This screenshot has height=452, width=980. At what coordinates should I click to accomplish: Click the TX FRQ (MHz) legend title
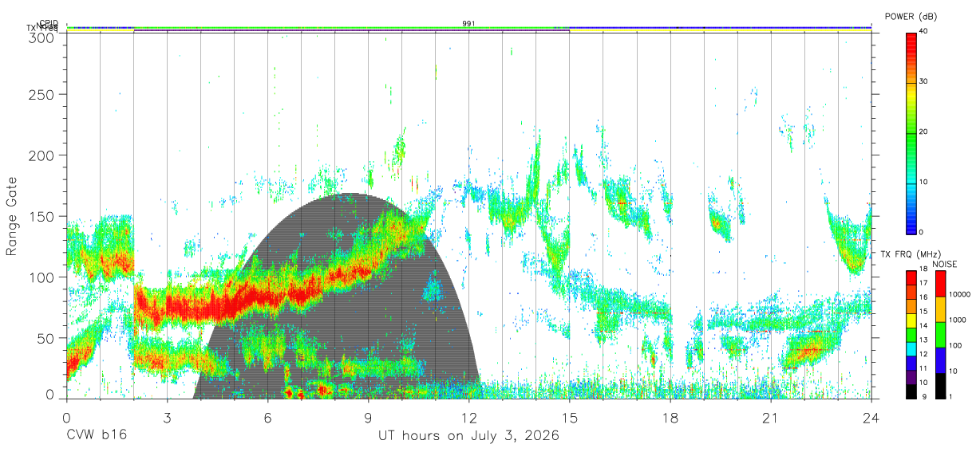(x=910, y=254)
